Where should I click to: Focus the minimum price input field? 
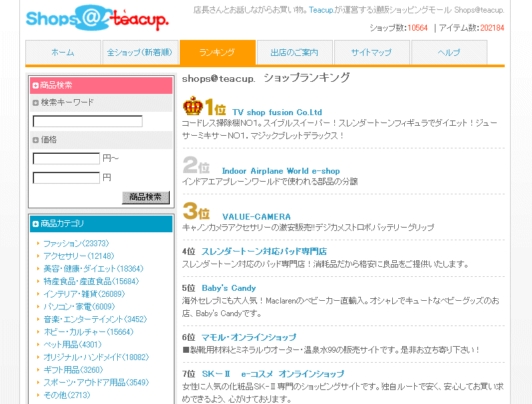click(66, 158)
